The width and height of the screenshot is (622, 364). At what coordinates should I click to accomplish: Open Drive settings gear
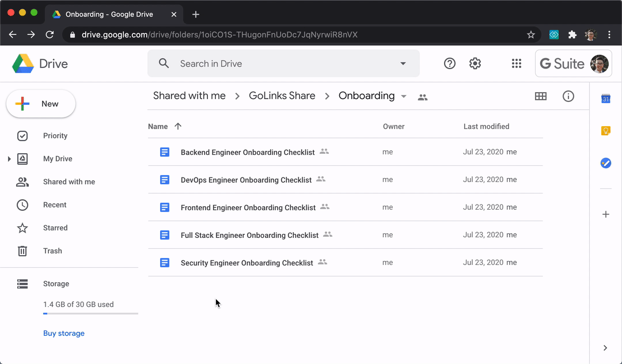pos(475,64)
